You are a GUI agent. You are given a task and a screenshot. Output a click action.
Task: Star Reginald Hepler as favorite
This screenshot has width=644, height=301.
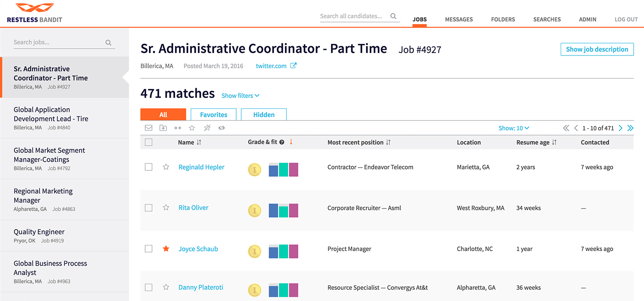point(166,167)
